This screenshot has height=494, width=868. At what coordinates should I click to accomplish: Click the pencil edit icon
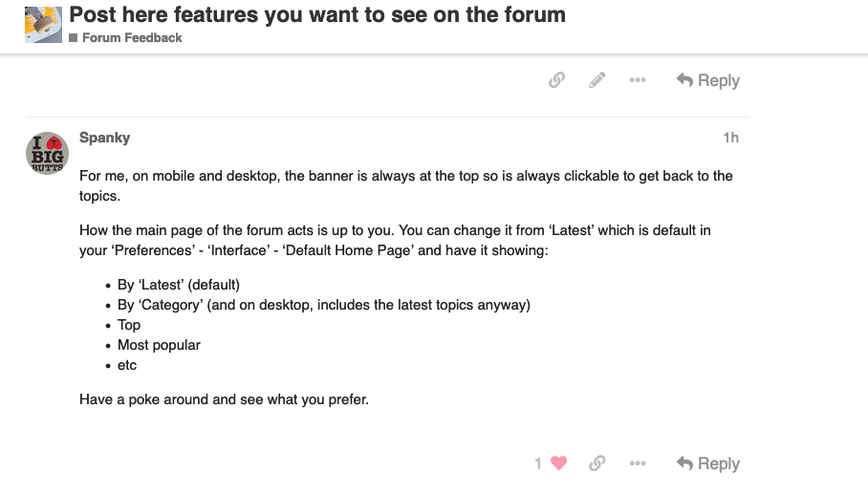[597, 80]
